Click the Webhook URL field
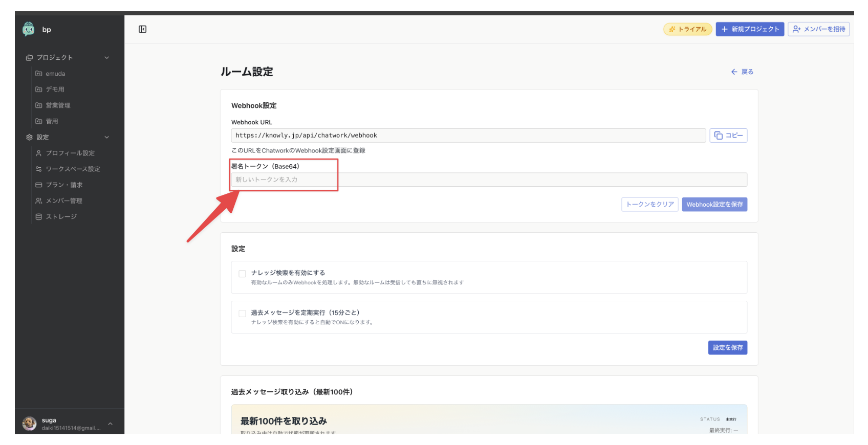The image size is (868, 445). (468, 136)
